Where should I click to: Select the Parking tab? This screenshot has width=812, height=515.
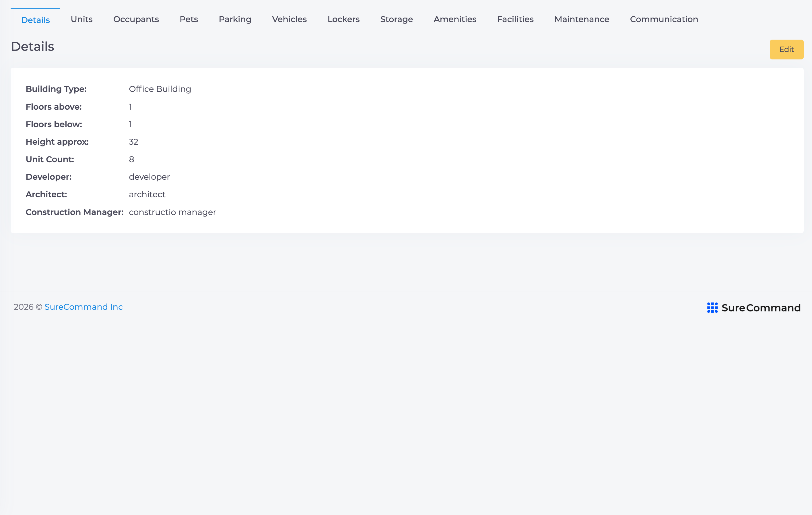click(235, 19)
